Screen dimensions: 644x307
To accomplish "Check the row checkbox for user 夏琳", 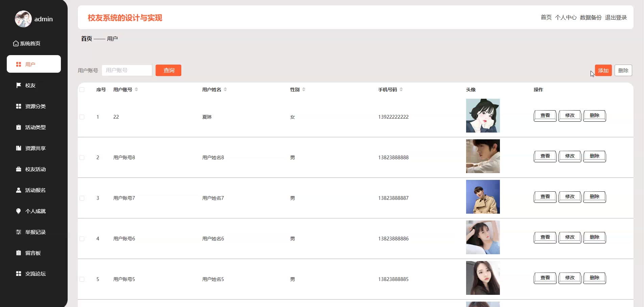I will pos(82,117).
